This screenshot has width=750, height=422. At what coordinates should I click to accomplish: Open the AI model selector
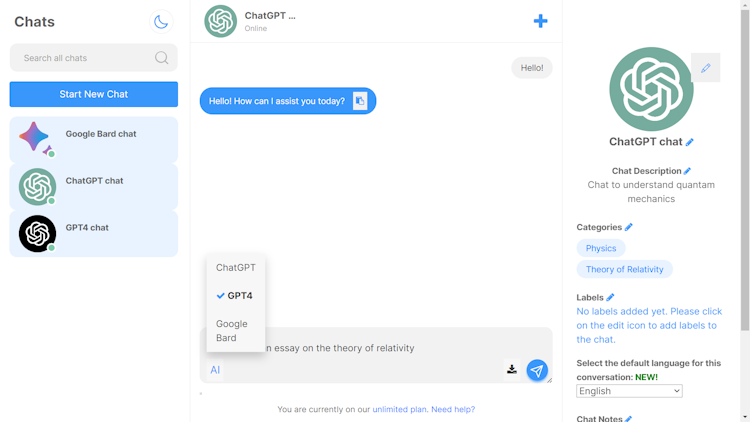215,370
